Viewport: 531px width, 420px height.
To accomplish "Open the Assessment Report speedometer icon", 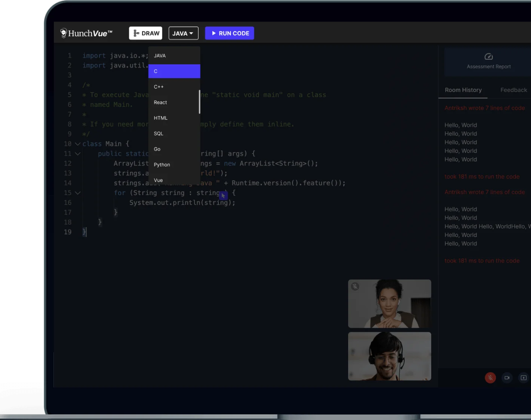I will pos(489,56).
